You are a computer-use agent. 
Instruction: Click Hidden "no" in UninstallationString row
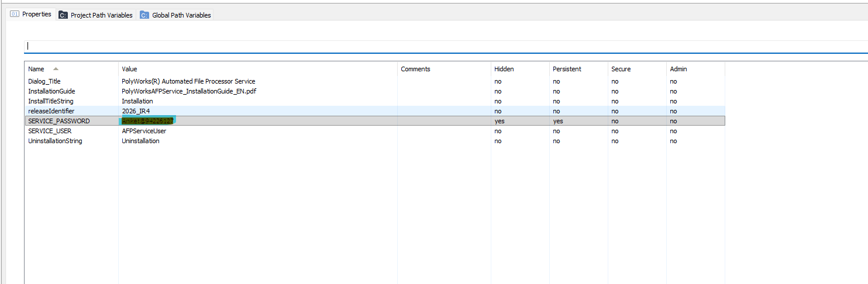498,141
